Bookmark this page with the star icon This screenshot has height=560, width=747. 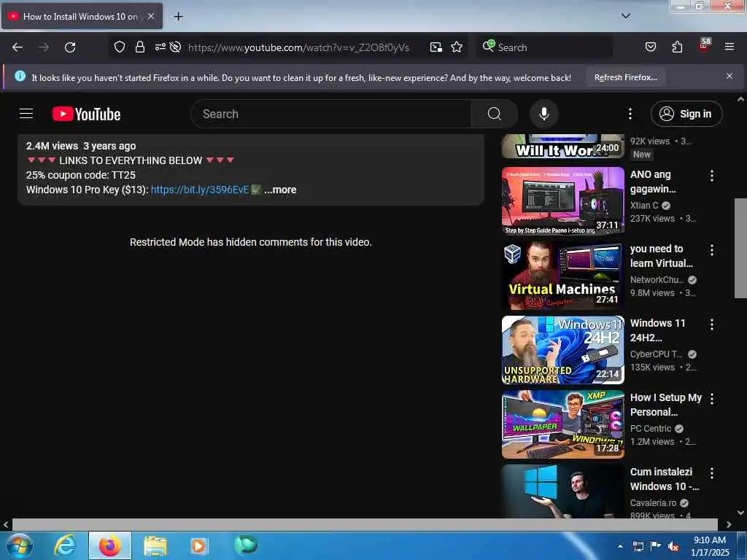point(457,47)
